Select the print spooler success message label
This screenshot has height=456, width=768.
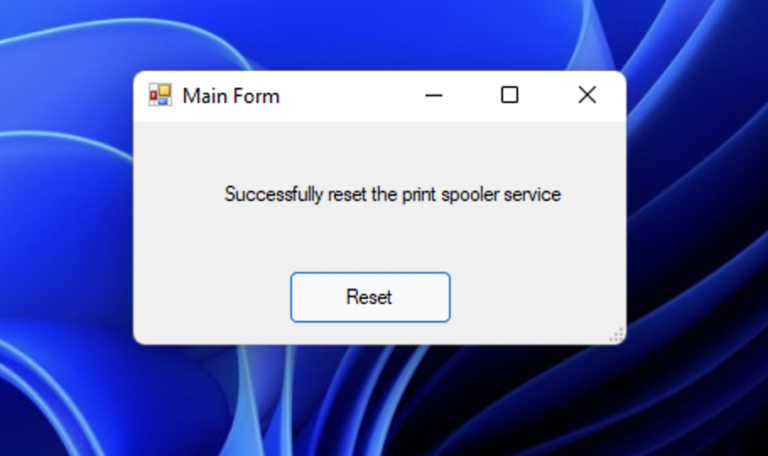tap(393, 195)
